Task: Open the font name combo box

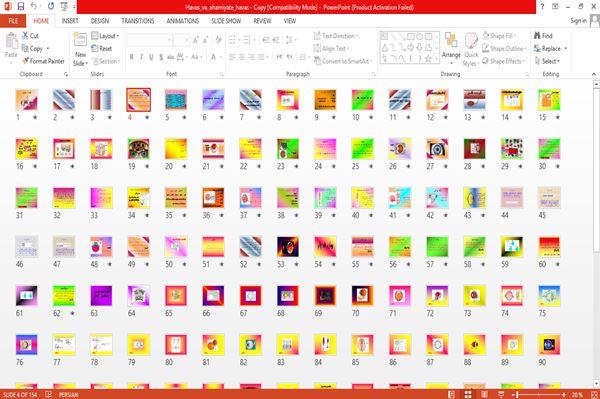Action: click(150, 40)
